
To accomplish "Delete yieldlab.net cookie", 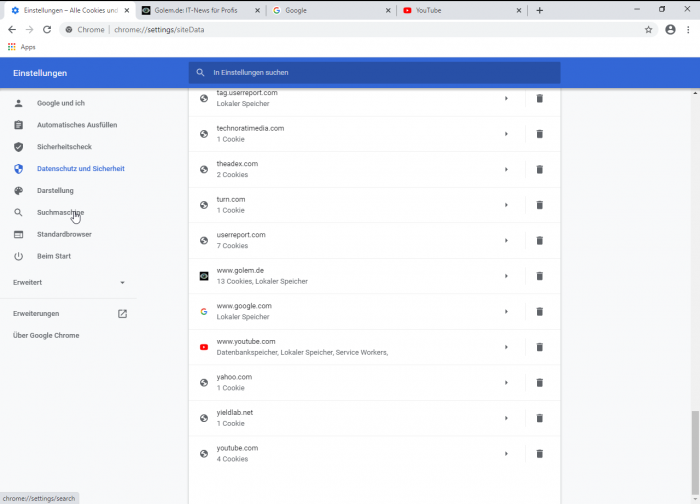I will tap(539, 418).
